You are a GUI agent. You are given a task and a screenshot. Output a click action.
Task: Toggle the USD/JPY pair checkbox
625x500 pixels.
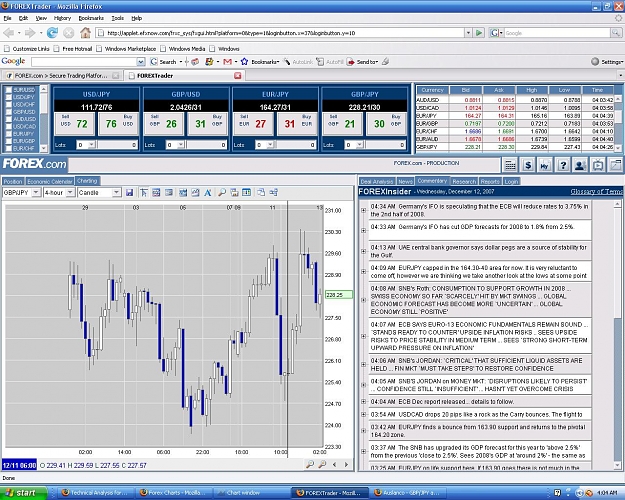pyautogui.click(x=9, y=97)
